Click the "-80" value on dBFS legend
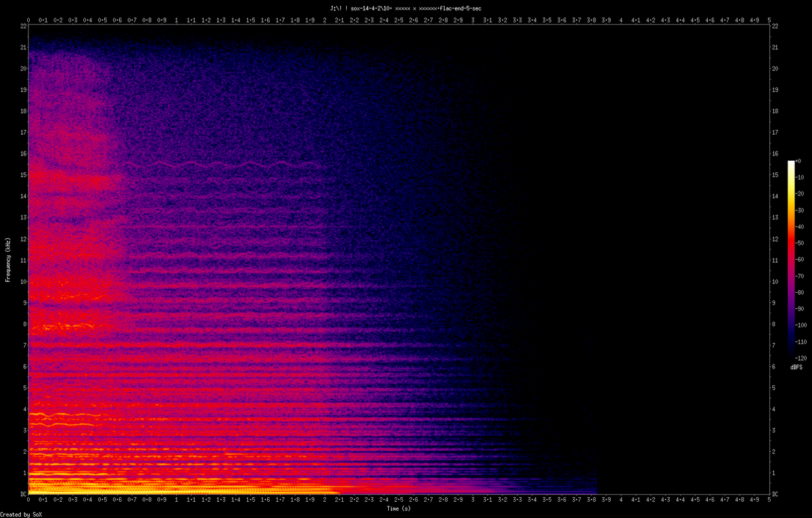The height and width of the screenshot is (518, 812). coord(800,293)
